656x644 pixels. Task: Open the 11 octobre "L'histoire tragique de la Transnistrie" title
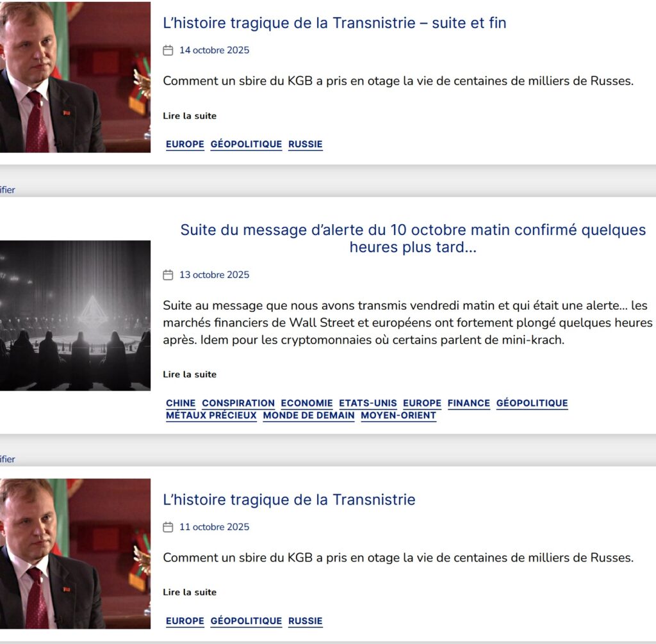point(289,499)
